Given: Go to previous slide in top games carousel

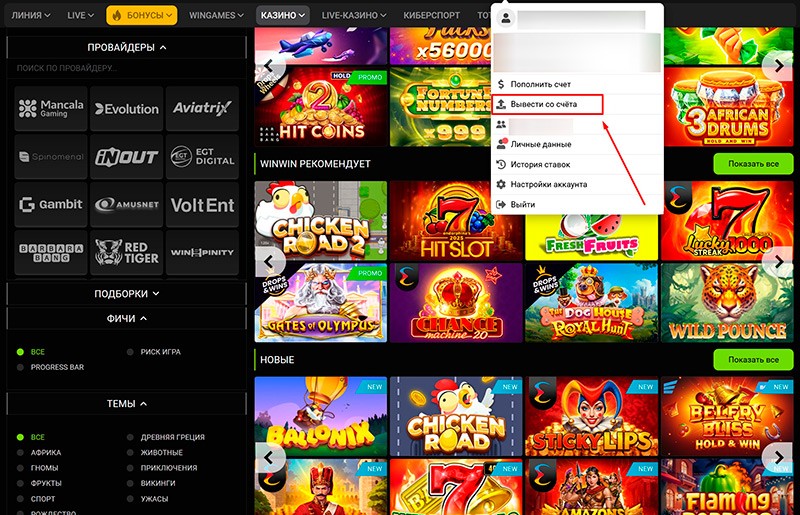Looking at the screenshot, I should click(x=268, y=65).
